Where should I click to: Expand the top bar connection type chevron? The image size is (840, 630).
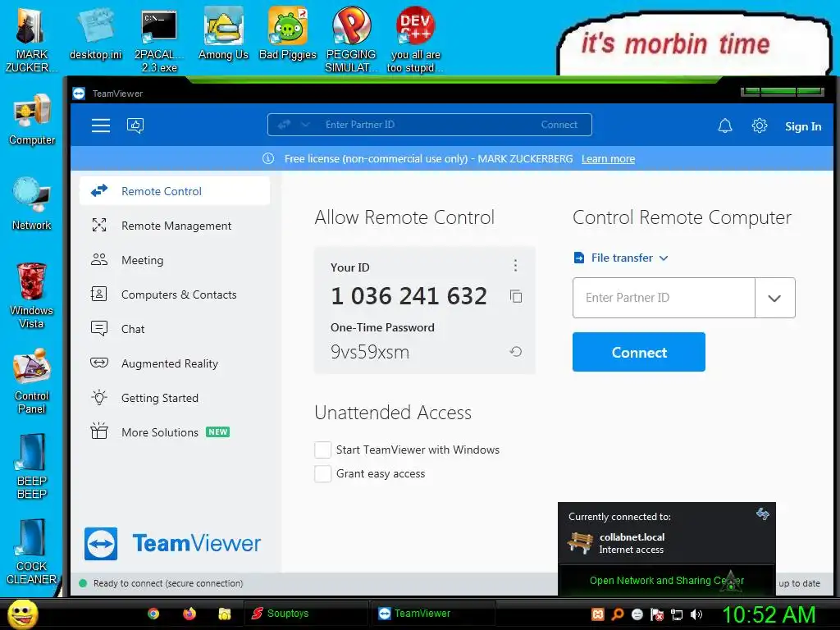(305, 125)
